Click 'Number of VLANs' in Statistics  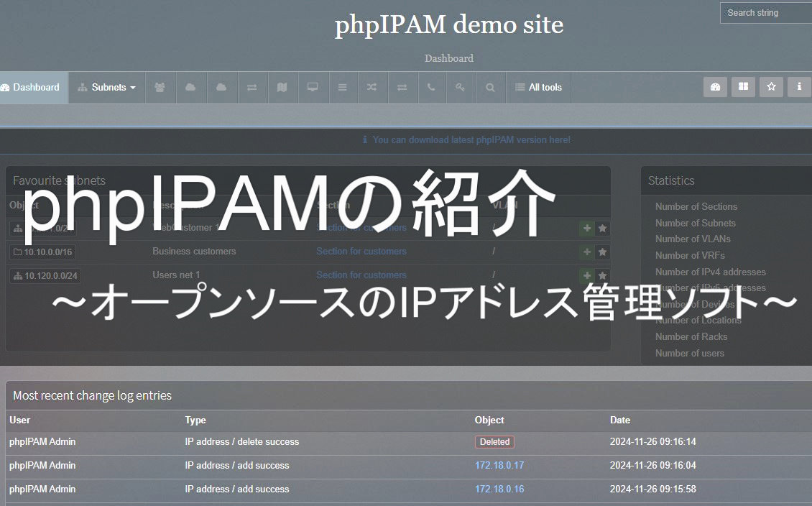pyautogui.click(x=693, y=239)
